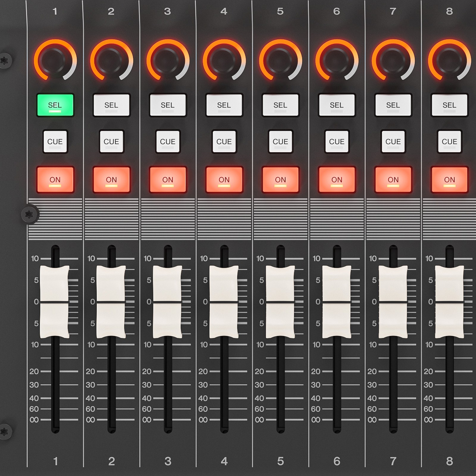Activate CUE on channel 5
The height and width of the screenshot is (476, 476).
[x=280, y=142]
